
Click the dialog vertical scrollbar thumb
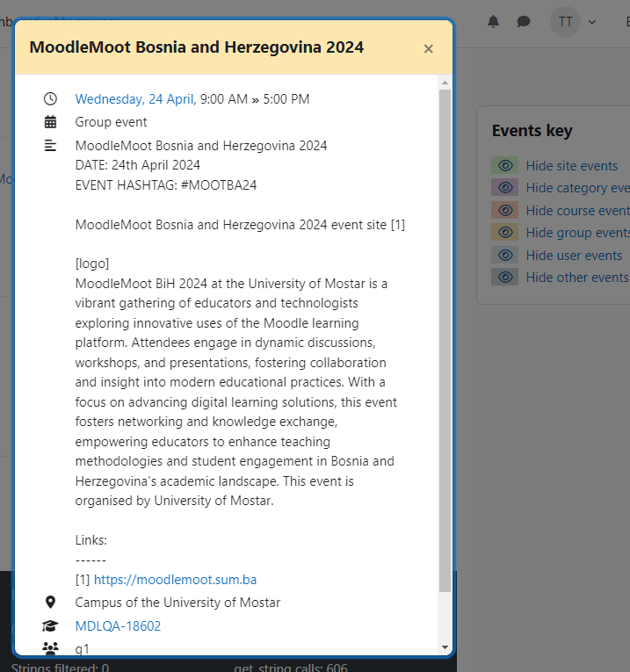[x=445, y=341]
